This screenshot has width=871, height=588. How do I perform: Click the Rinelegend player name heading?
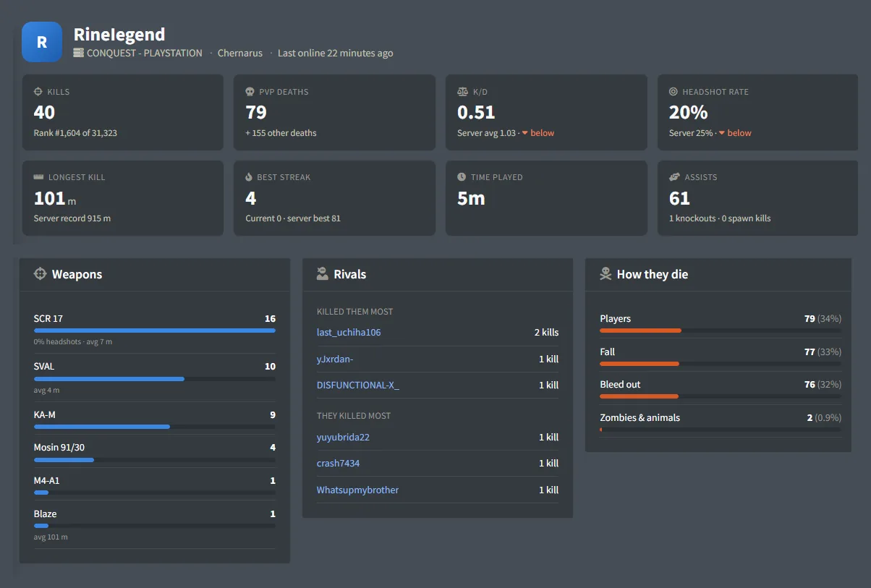pyautogui.click(x=119, y=34)
